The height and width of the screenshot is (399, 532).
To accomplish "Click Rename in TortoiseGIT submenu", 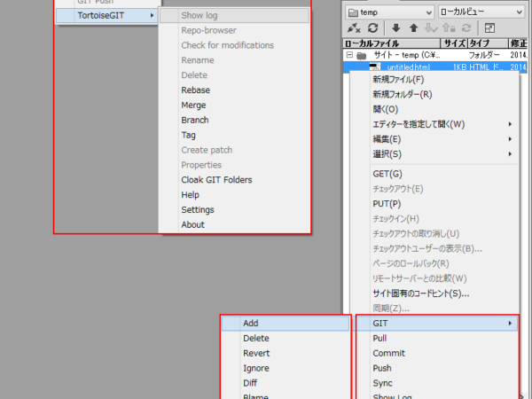I will point(198,60).
